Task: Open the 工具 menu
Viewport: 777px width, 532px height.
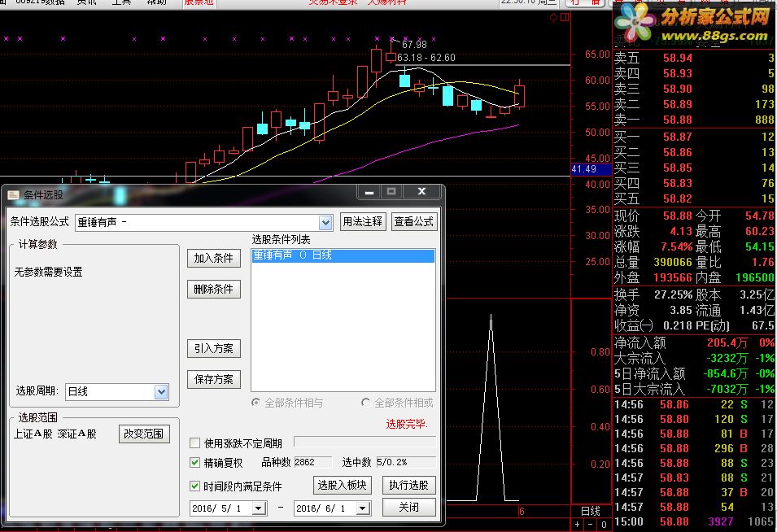Action: point(121,2)
